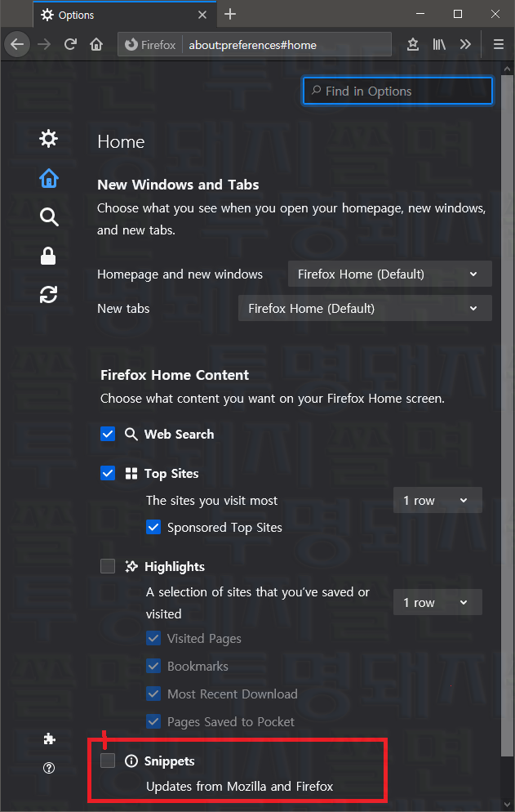
Task: Select the Search category magnifier icon
Action: [x=49, y=217]
